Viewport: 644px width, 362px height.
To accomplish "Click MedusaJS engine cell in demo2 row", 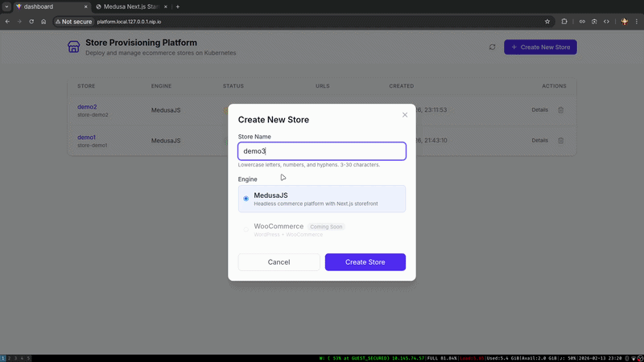I will coord(166,110).
